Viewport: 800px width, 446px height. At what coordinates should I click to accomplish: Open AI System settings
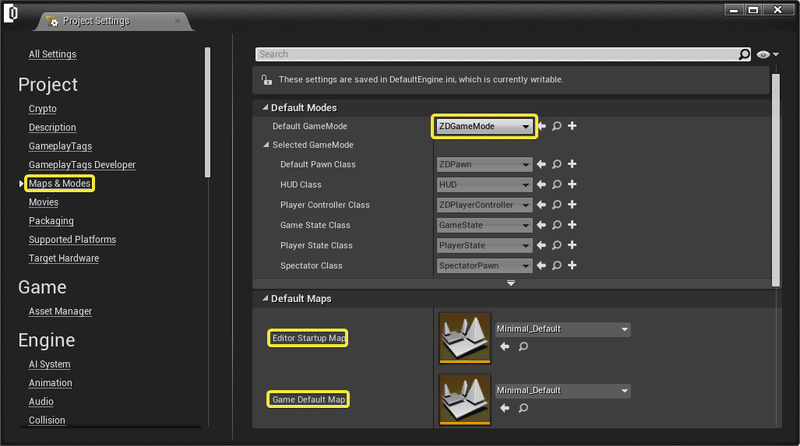[49, 364]
